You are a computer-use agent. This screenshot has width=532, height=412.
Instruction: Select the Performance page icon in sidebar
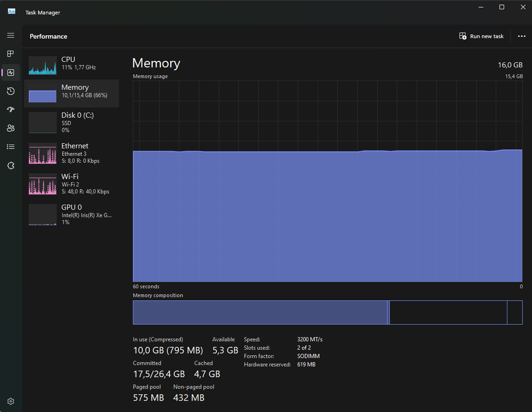[x=11, y=73]
